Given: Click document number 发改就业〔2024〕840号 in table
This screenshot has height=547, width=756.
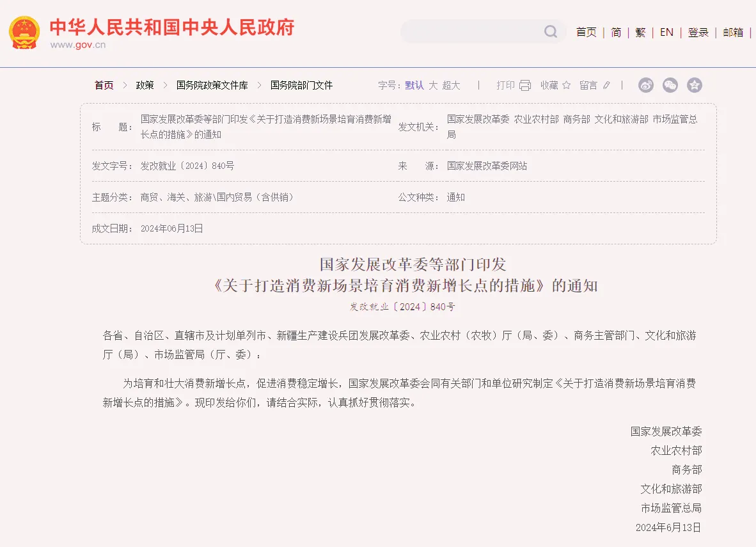Looking at the screenshot, I should point(187,166).
